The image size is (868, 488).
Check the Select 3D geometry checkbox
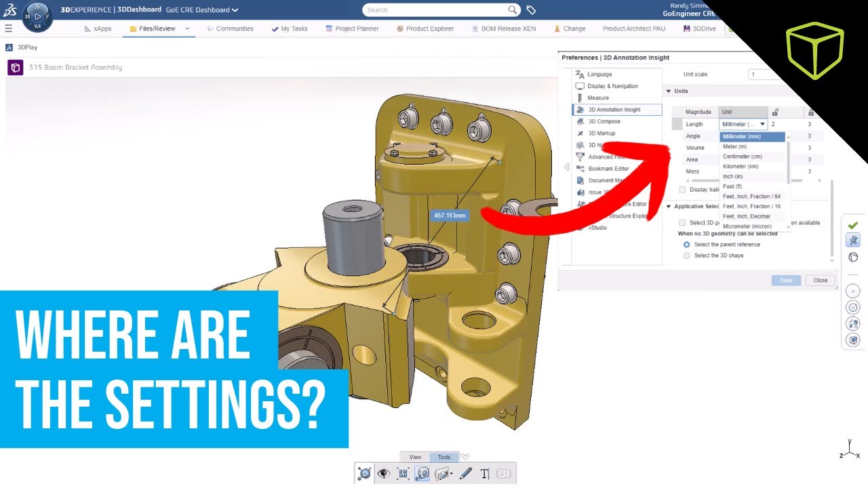(683, 222)
